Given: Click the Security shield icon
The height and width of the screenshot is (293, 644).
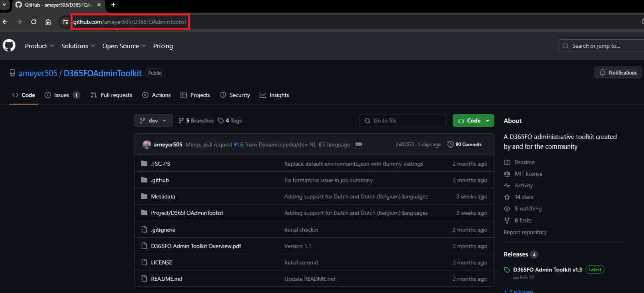Looking at the screenshot, I should pyautogui.click(x=222, y=95).
